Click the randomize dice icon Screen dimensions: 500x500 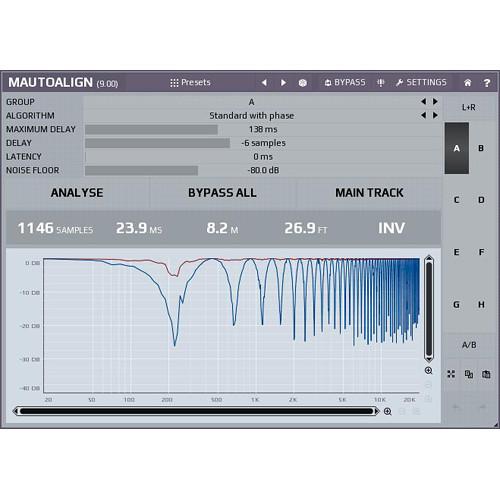303,83
